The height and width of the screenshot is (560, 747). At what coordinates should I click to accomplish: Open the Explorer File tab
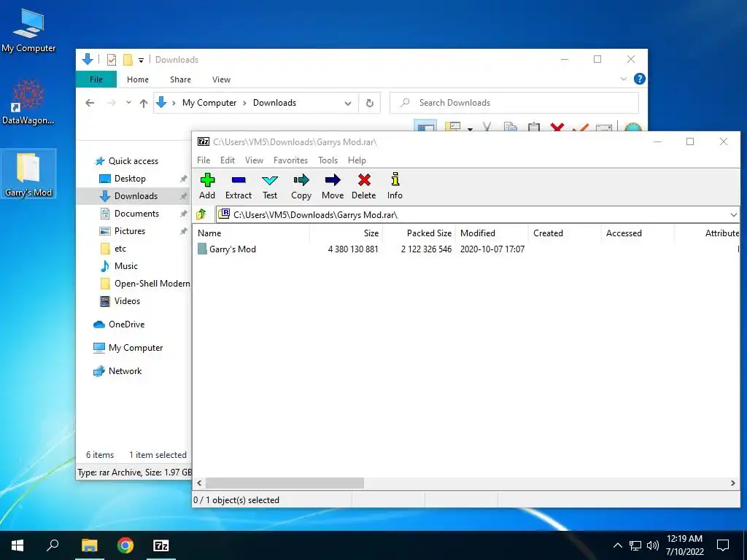[96, 79]
